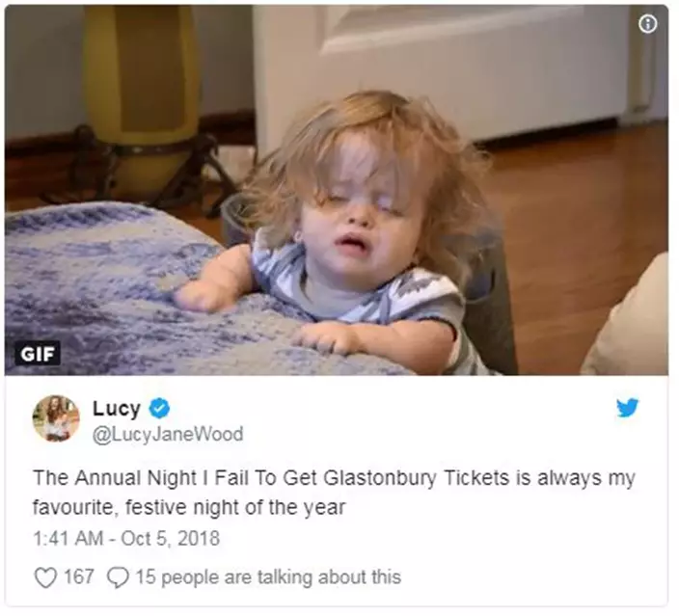Click the info icon on the GIF
The image size is (679, 616).
point(647,24)
